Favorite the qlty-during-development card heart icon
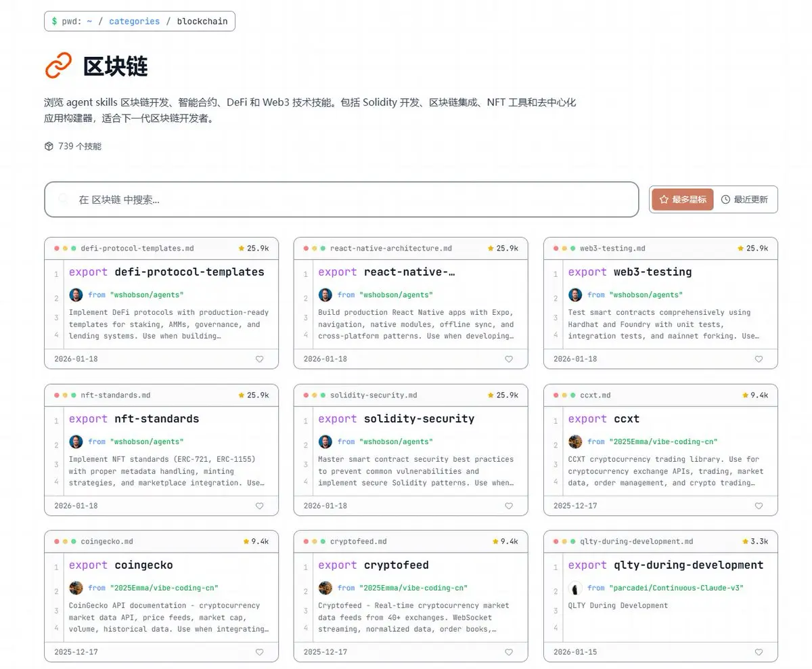 759,652
